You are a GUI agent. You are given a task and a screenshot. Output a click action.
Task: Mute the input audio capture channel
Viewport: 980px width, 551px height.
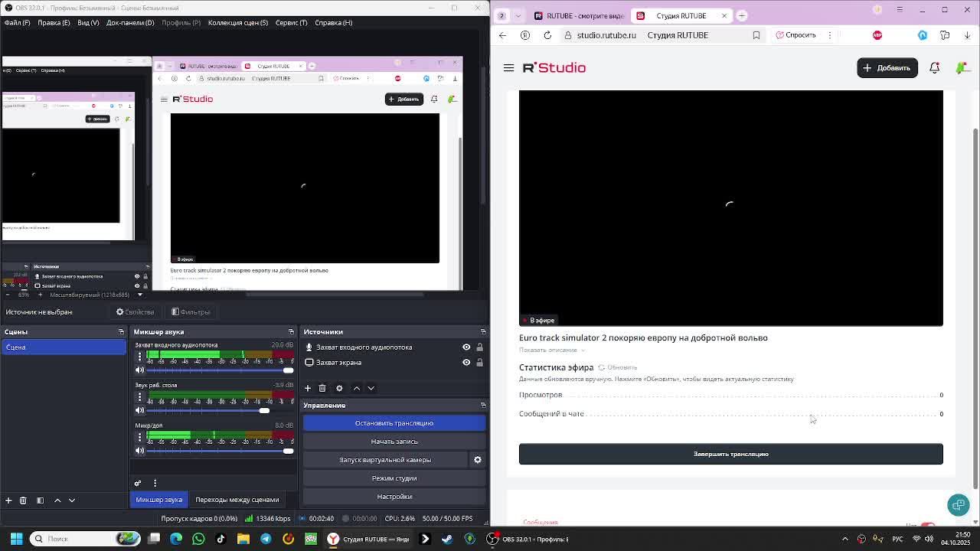(x=139, y=370)
